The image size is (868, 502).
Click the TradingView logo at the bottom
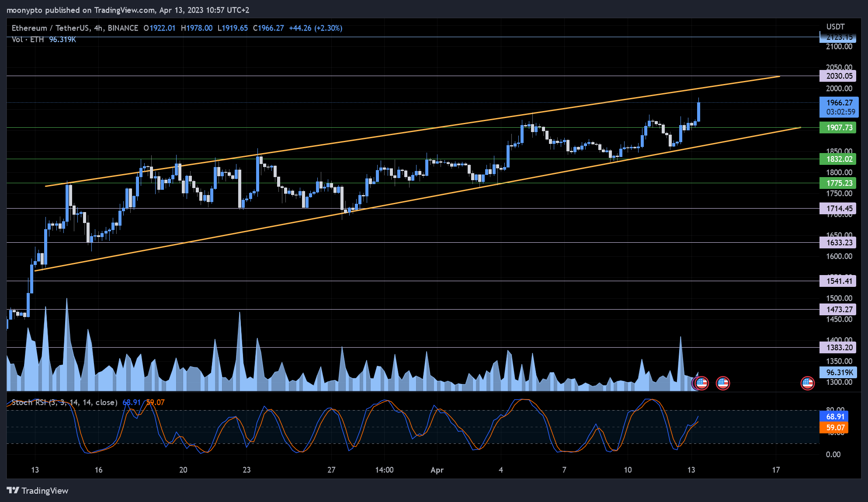38,491
